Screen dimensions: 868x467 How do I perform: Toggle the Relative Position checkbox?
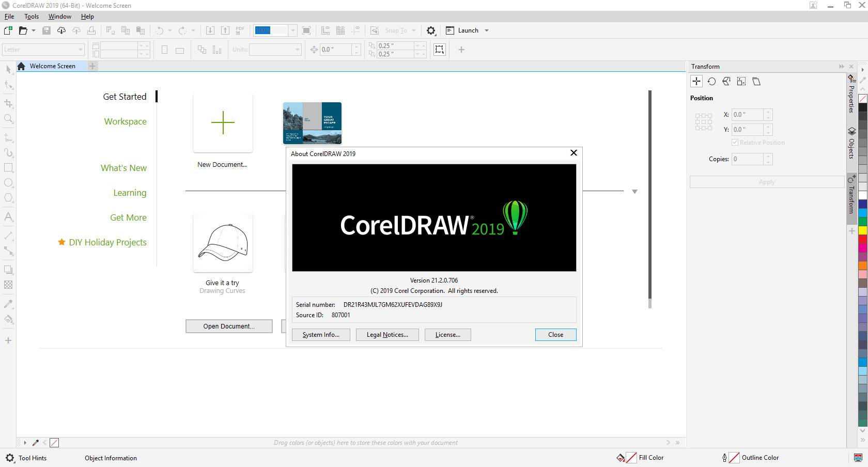pyautogui.click(x=735, y=143)
